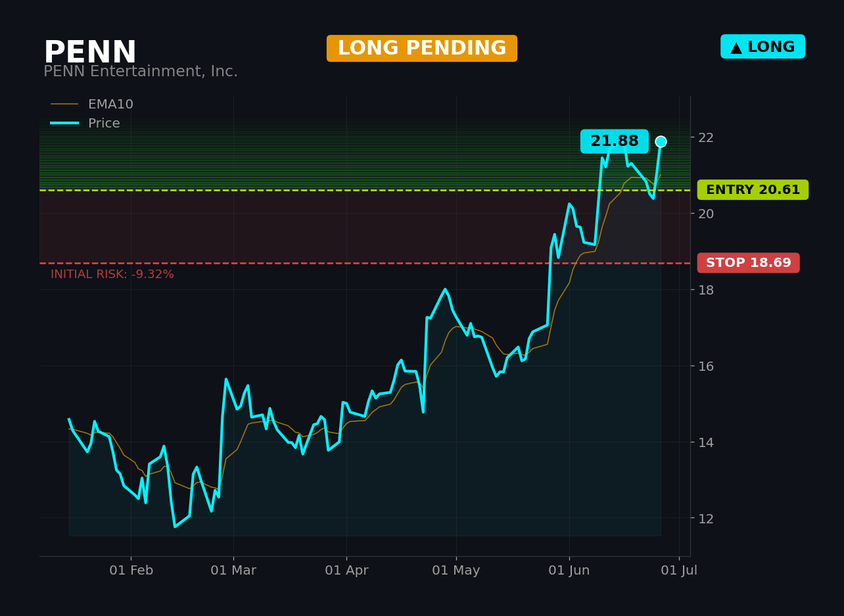
Task: Click the PENN Entertainment, Inc. subtitle
Action: [141, 72]
